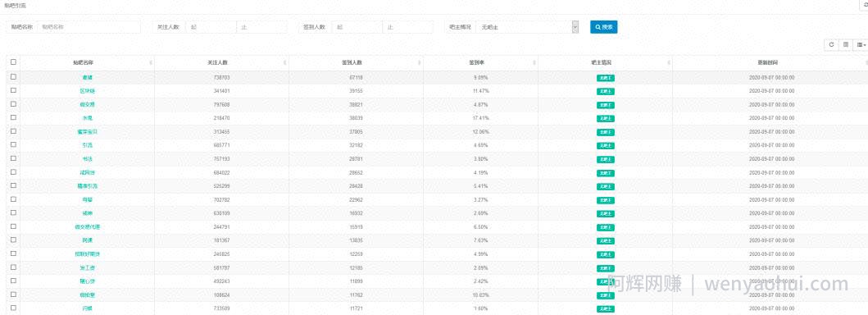Open the 吧主情况 select dropdown
Screen dimensions: 868x315
click(527, 26)
